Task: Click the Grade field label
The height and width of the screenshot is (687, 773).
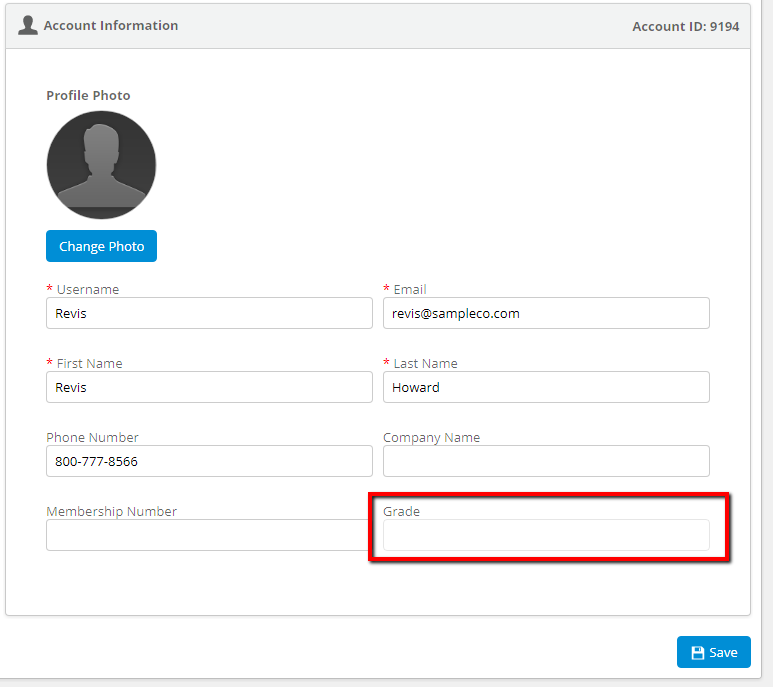Action: [401, 512]
